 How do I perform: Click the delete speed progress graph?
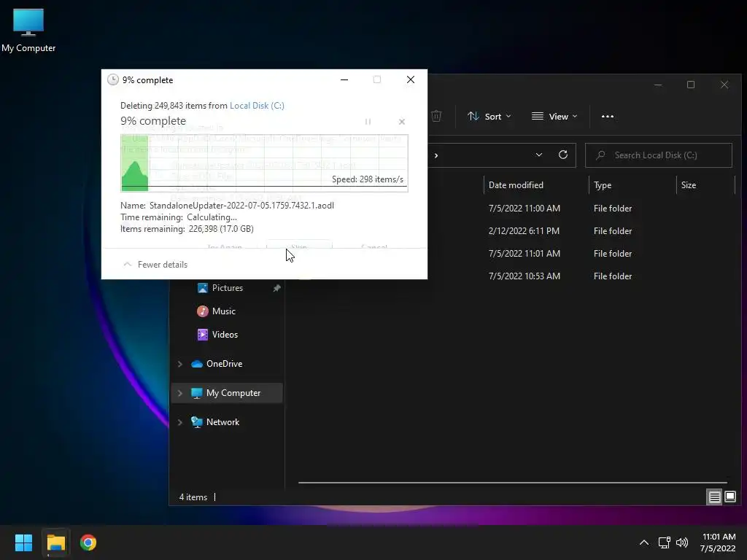click(264, 163)
